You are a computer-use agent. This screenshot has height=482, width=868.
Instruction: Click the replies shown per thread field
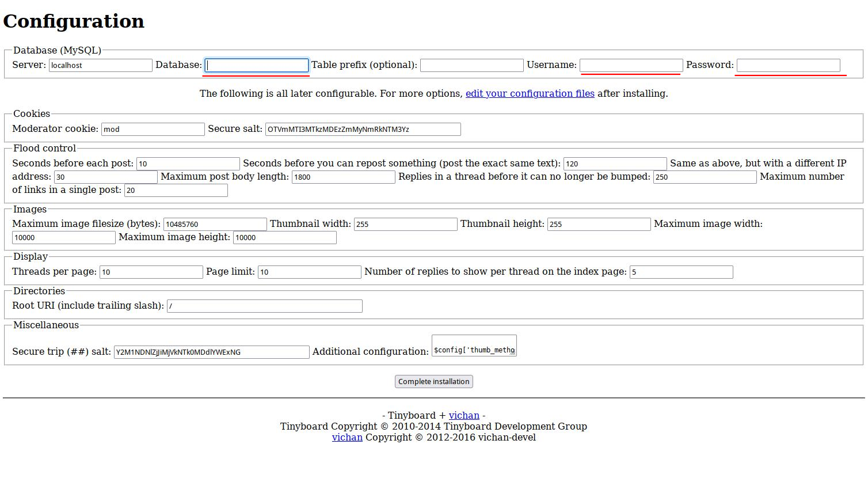click(682, 272)
